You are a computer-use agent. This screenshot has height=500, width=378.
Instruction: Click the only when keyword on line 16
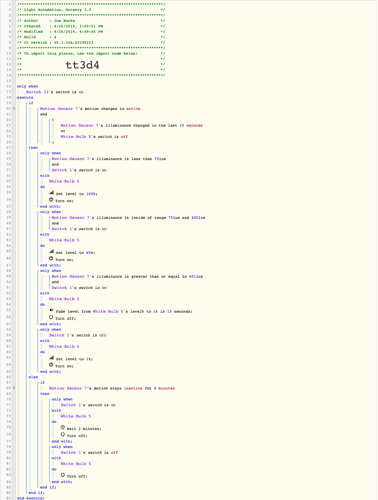pos(27,86)
